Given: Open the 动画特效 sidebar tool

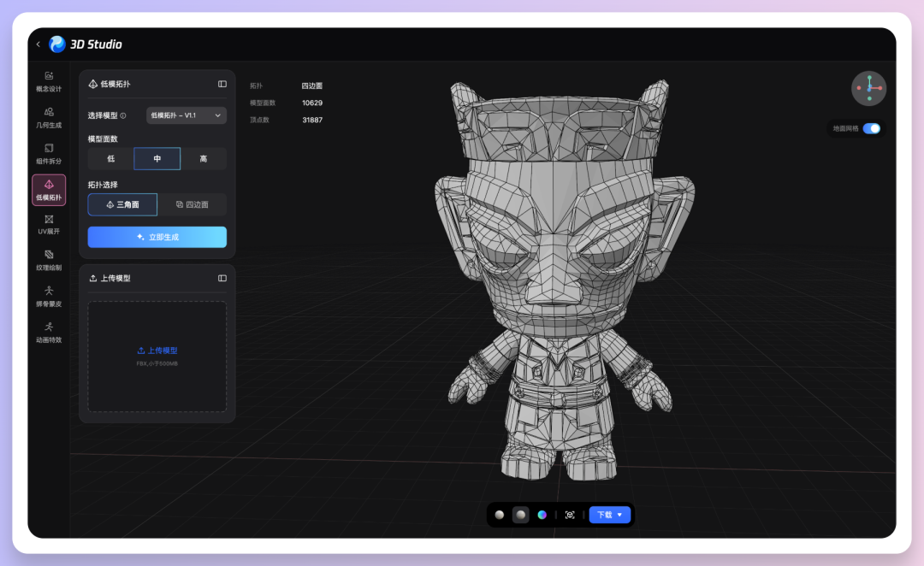Looking at the screenshot, I should coord(49,332).
